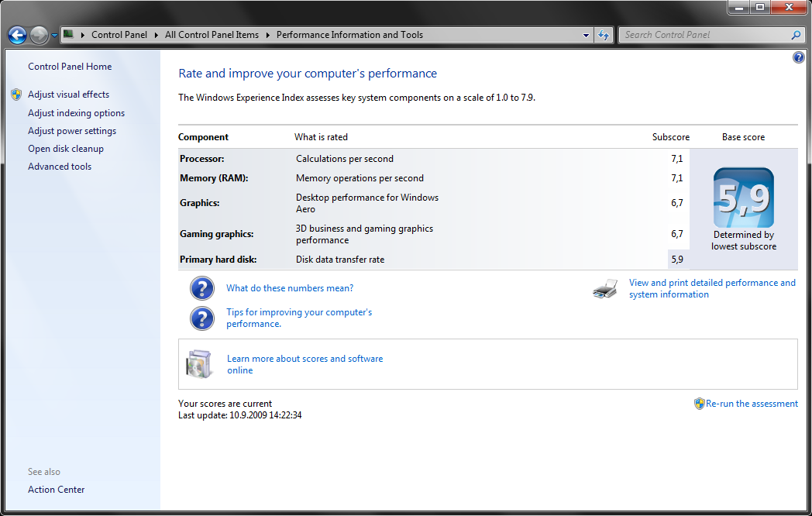Open the chevron beside the Back button
The width and height of the screenshot is (812, 516).
tap(53, 34)
